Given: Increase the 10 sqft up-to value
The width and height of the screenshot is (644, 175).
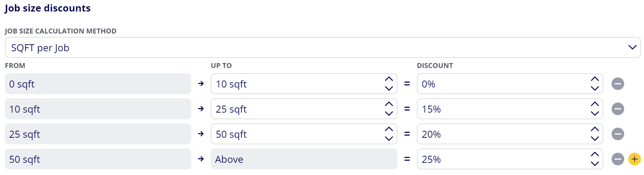Looking at the screenshot, I should coord(389,79).
